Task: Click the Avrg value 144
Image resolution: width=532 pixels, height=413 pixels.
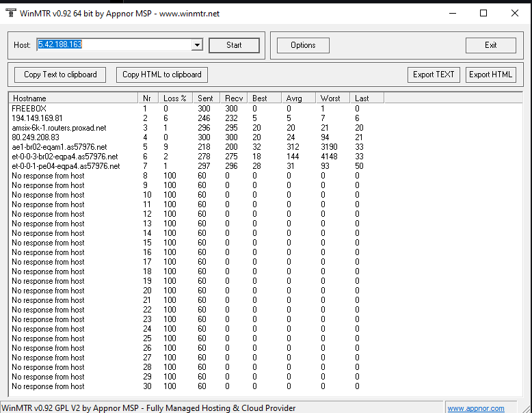Action: click(x=293, y=157)
